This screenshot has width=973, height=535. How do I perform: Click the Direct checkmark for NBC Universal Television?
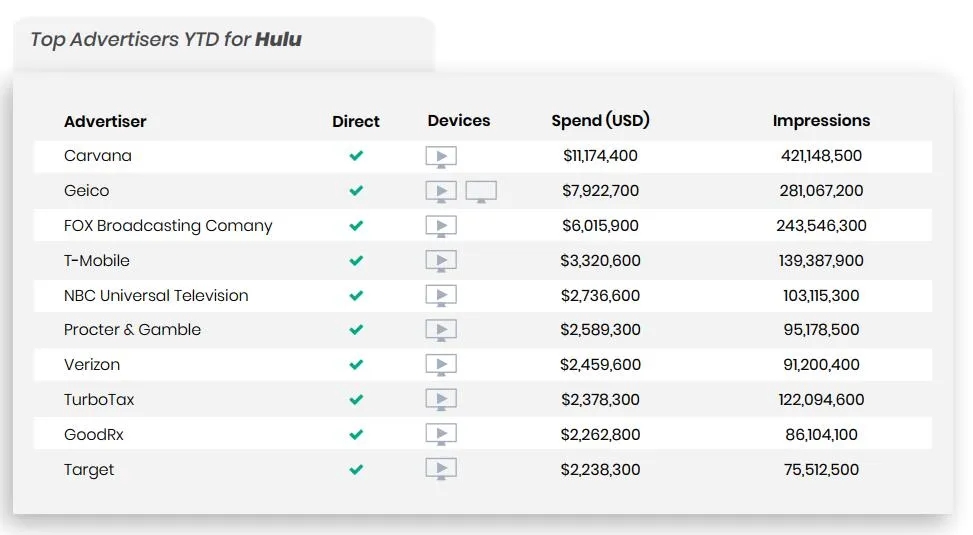click(356, 296)
